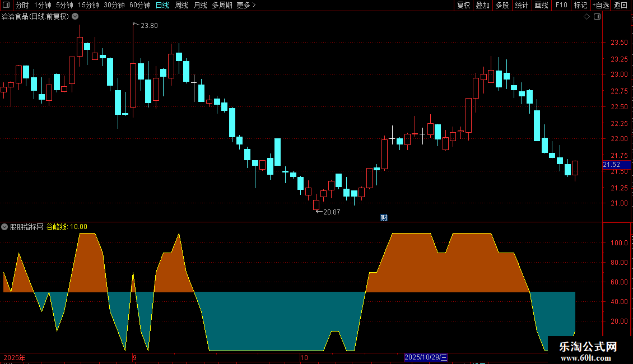Click the 20.87 low price label
633x364 pixels.
[x=332, y=212]
